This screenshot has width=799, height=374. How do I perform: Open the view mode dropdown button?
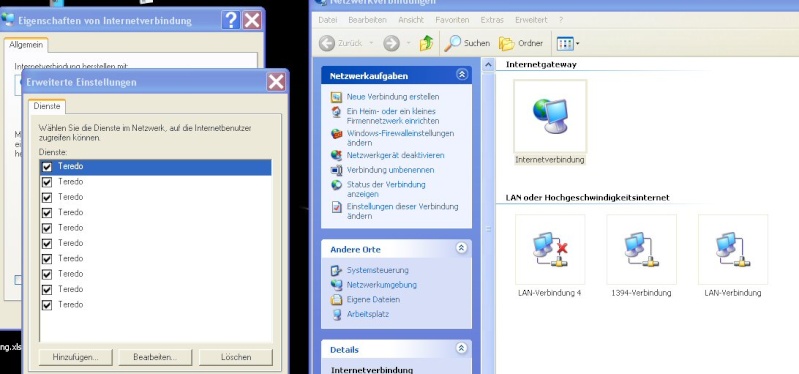pos(568,44)
